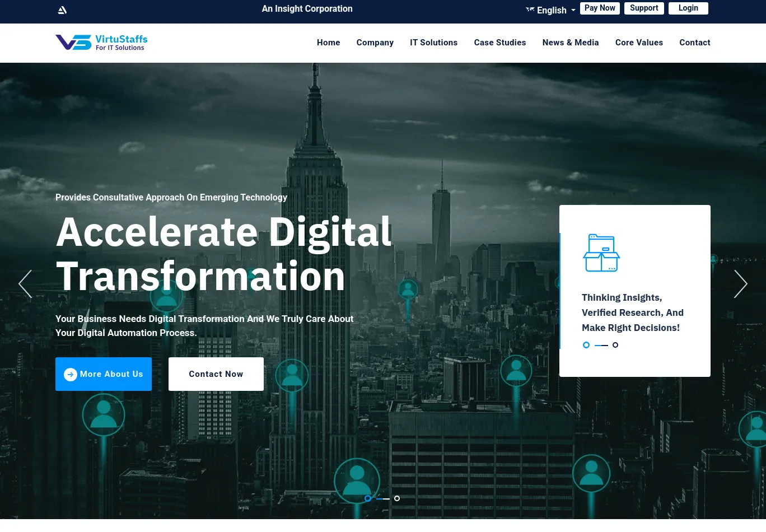766x532 pixels.
Task: Click the Login button
Action: (x=688, y=8)
